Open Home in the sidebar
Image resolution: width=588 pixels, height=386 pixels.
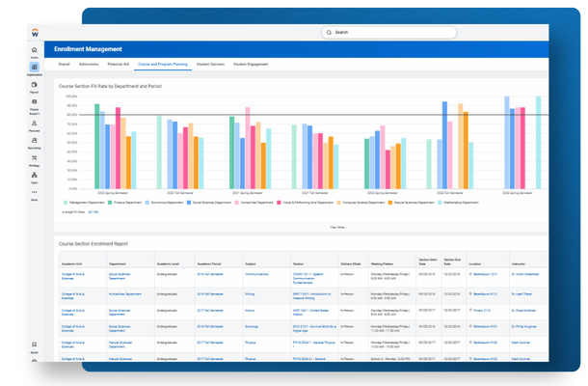(x=34, y=50)
